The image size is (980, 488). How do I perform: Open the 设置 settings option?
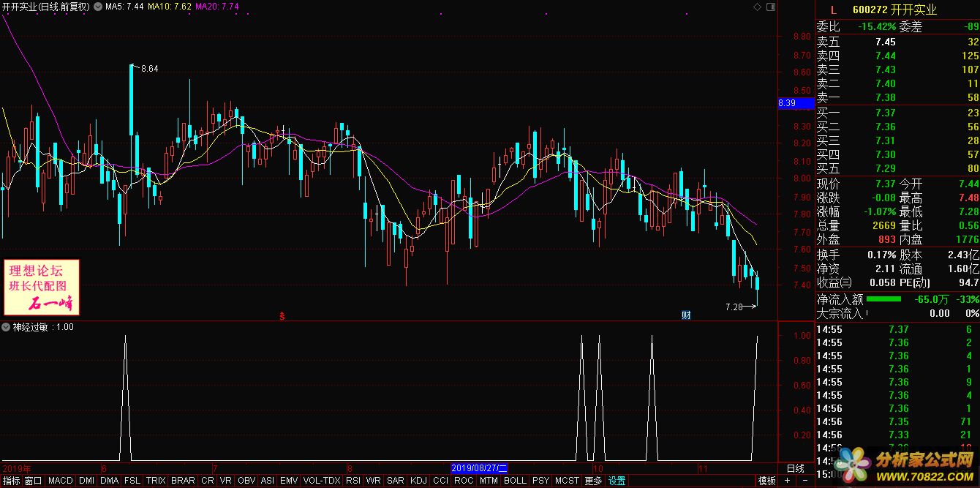[x=617, y=481]
